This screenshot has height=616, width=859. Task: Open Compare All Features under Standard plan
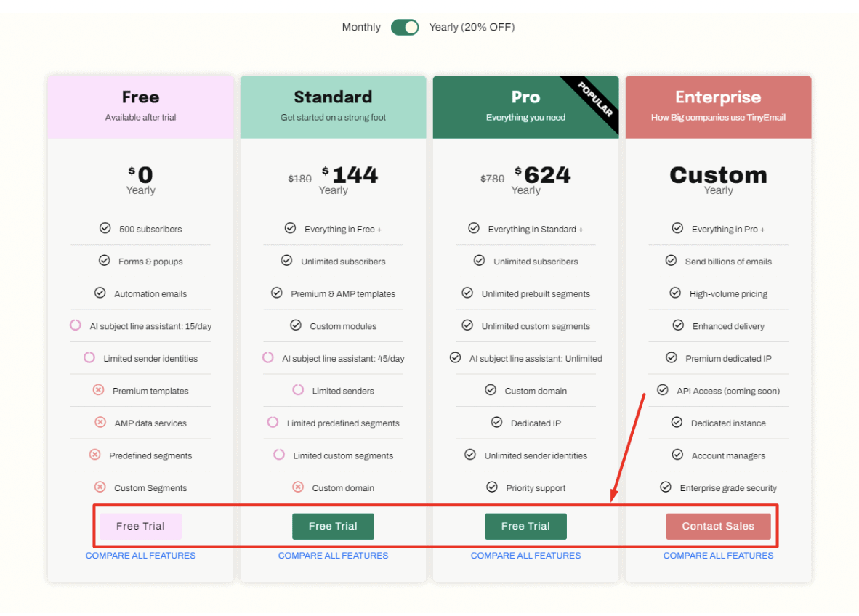pos(333,556)
